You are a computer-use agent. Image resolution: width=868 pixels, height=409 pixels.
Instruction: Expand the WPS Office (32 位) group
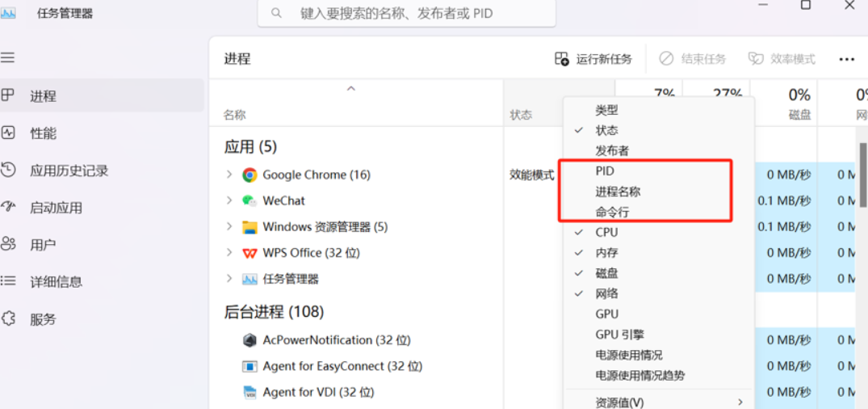[229, 252]
